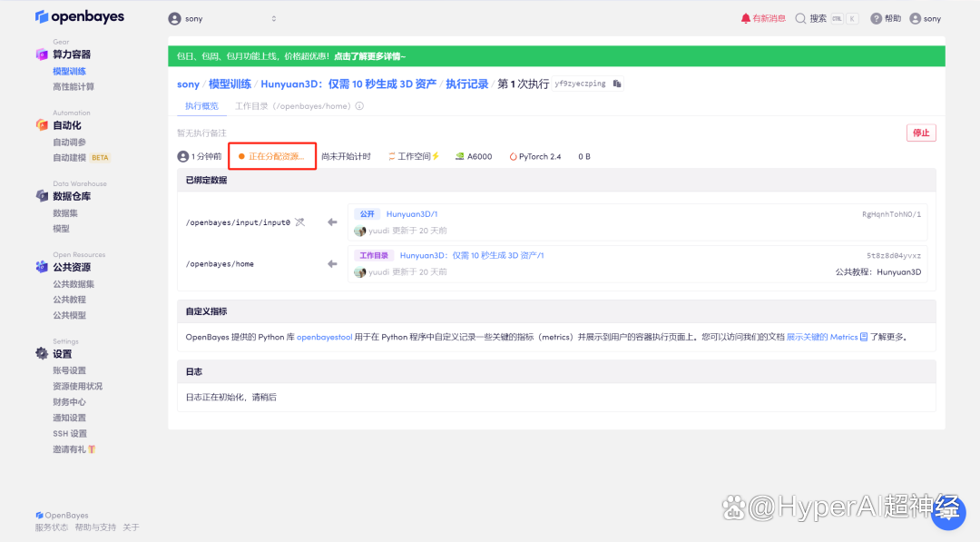Click the unbind icon beside /openbayes/input/input0
The height and width of the screenshot is (542, 980).
300,222
